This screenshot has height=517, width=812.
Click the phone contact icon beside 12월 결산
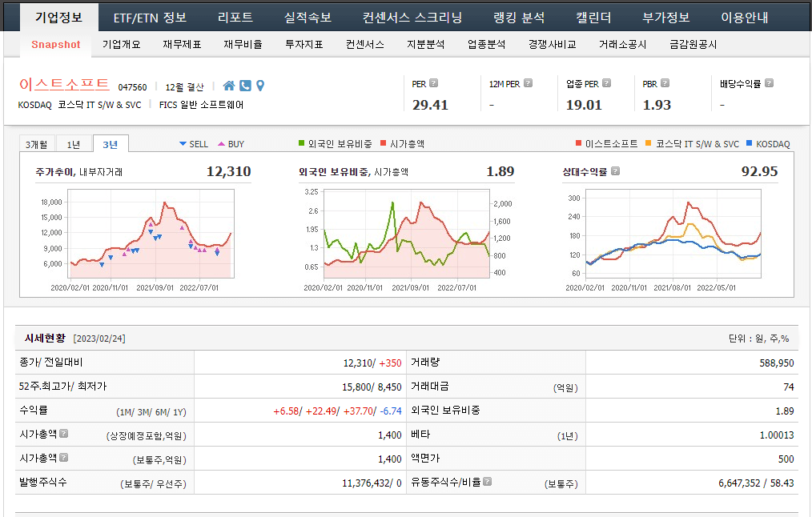[245, 86]
